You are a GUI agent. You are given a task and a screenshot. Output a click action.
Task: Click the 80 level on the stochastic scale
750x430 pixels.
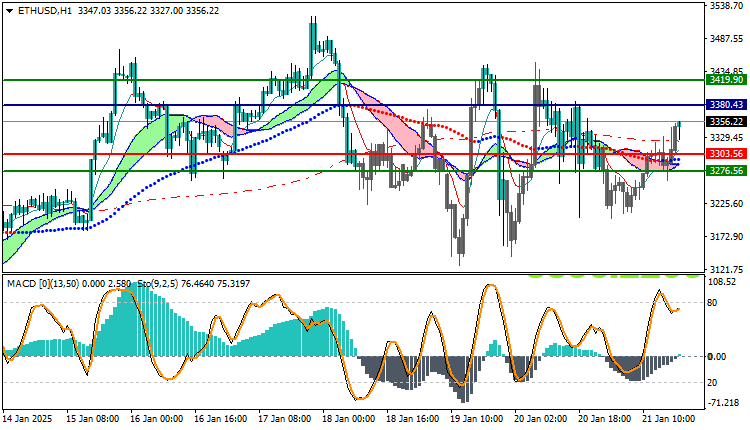point(712,303)
